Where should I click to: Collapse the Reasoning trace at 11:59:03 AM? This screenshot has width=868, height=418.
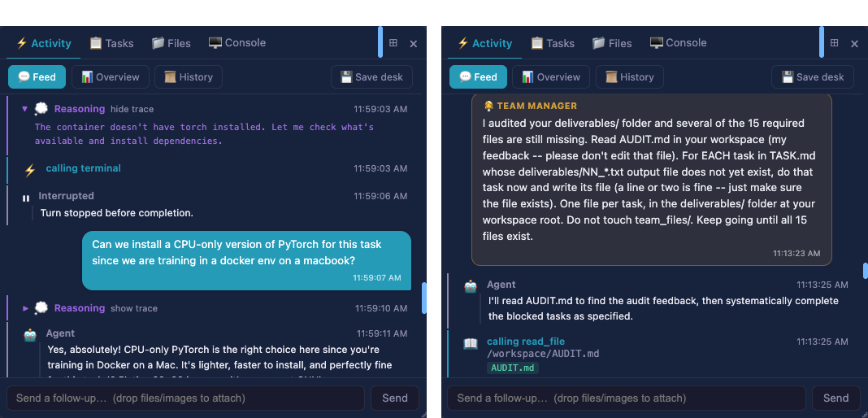[x=24, y=108]
